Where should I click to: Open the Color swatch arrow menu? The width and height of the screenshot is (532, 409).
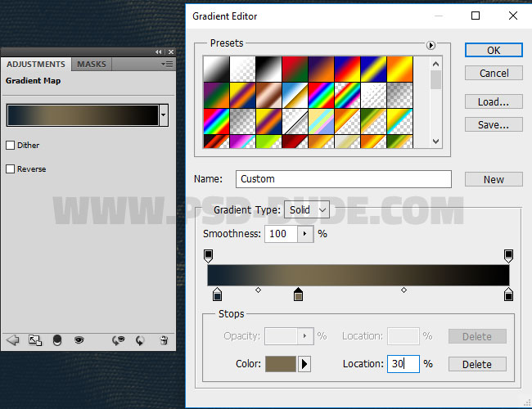(x=304, y=364)
